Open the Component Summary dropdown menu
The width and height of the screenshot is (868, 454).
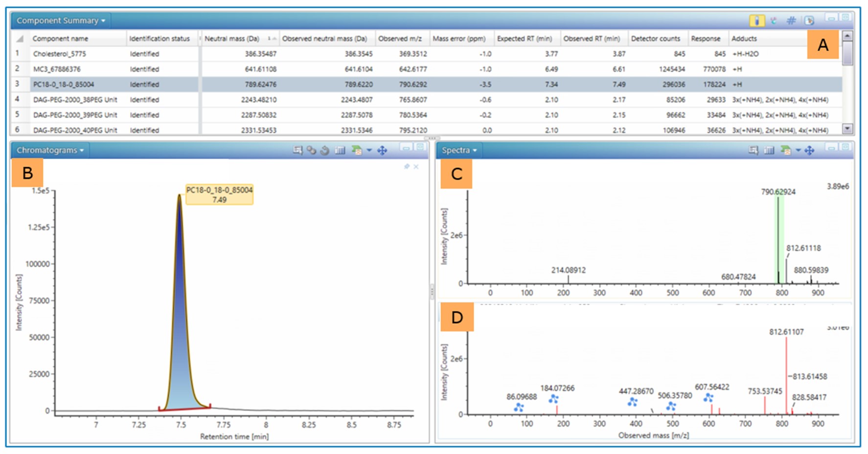pos(61,21)
